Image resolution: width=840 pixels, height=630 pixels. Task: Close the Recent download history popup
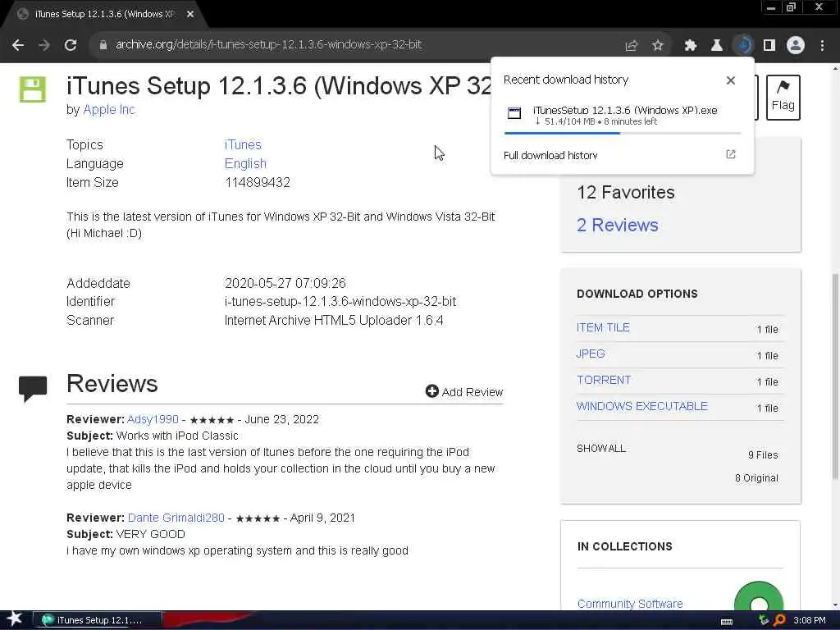[x=731, y=80]
